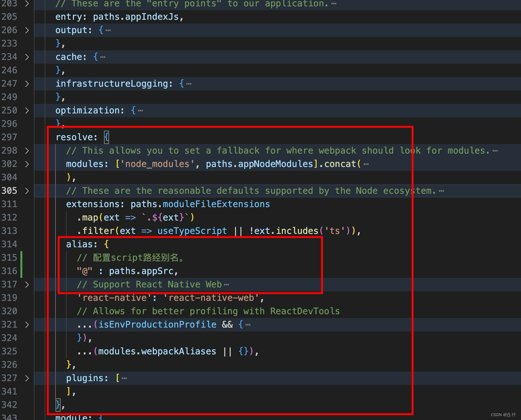Click the 'alias:' property name
521x420 pixels.
[82, 244]
